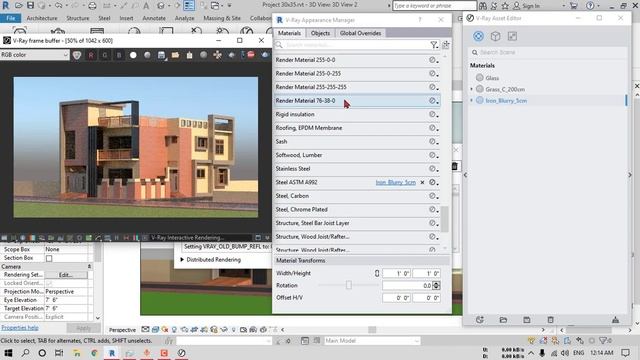Click the delete trash icon in Asset Editor
Viewport: 640px width, 360px height.
point(550,320)
